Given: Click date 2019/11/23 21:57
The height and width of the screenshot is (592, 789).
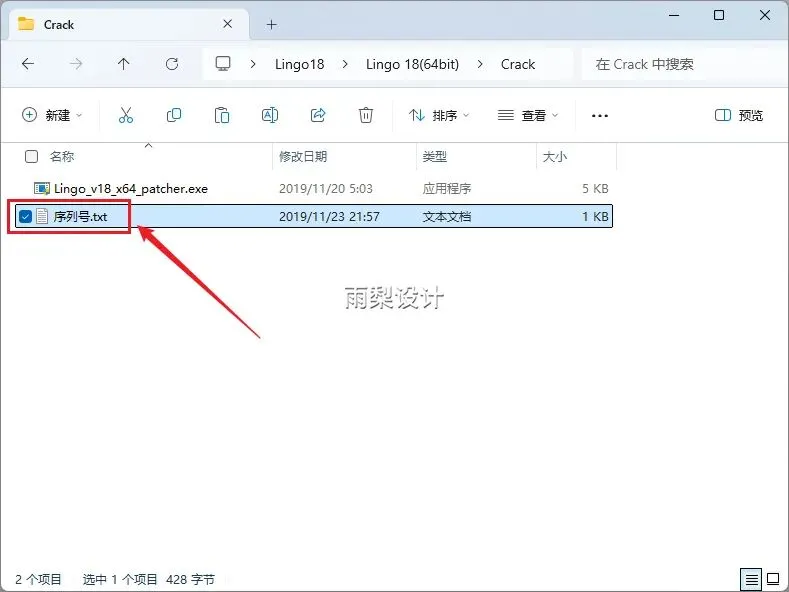Looking at the screenshot, I should [x=330, y=216].
